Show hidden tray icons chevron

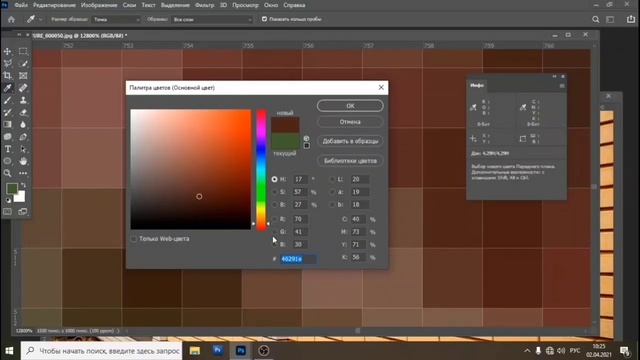point(527,351)
